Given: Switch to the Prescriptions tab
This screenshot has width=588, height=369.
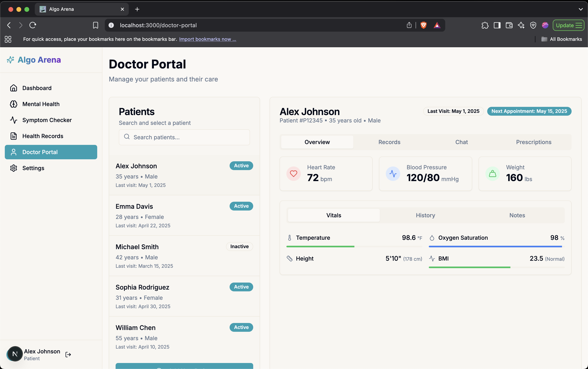Looking at the screenshot, I should (x=533, y=142).
